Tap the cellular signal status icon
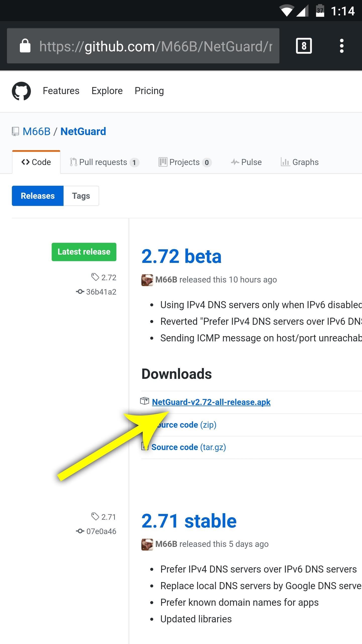The height and width of the screenshot is (644, 362). (302, 11)
